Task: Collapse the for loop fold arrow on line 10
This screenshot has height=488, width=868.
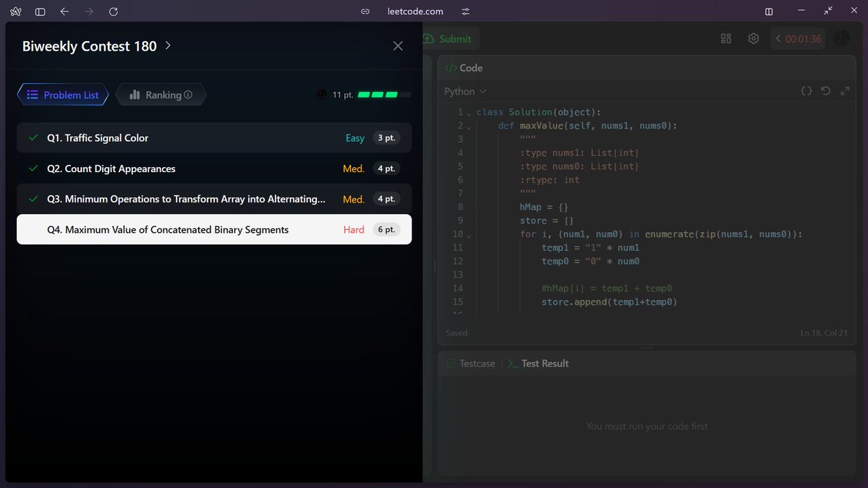Action: pyautogui.click(x=469, y=236)
